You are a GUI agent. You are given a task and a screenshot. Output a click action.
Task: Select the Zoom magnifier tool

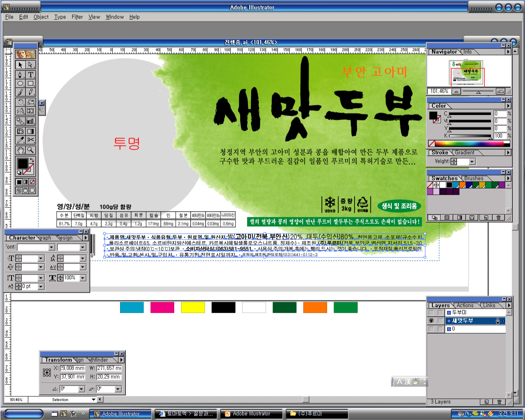click(x=31, y=150)
